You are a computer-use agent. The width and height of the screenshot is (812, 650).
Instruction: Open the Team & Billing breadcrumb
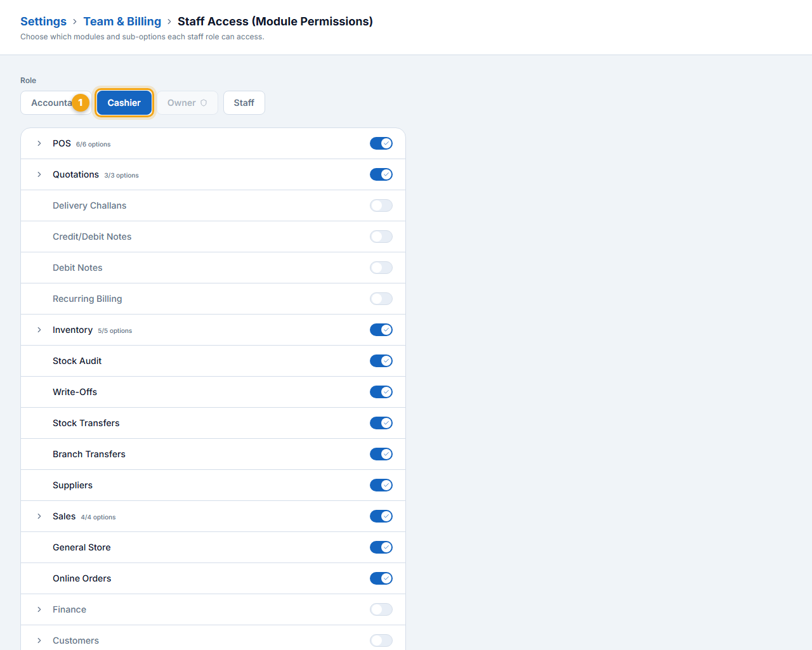click(122, 22)
